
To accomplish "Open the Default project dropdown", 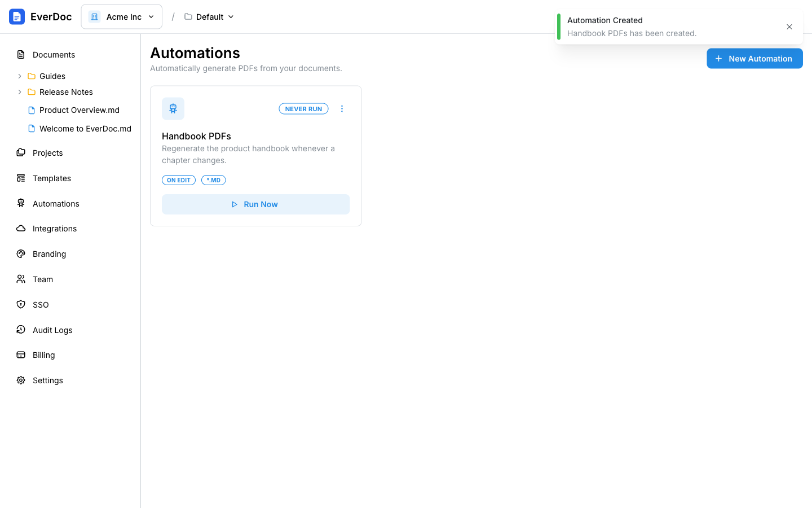I will click(x=209, y=17).
